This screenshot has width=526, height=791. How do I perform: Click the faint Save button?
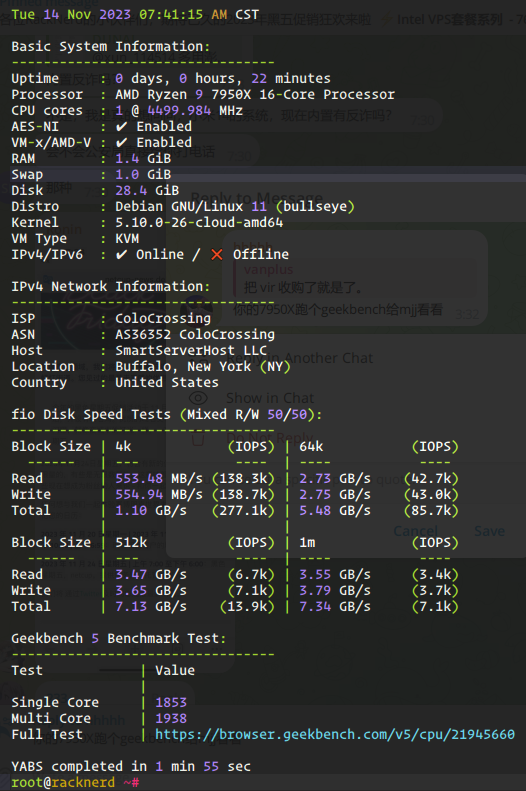489,531
